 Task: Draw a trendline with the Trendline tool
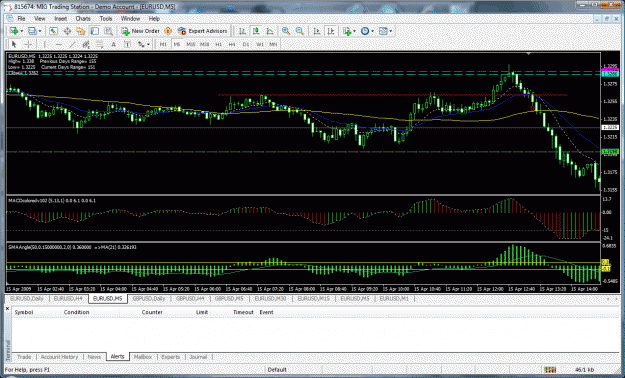pyautogui.click(x=72, y=44)
